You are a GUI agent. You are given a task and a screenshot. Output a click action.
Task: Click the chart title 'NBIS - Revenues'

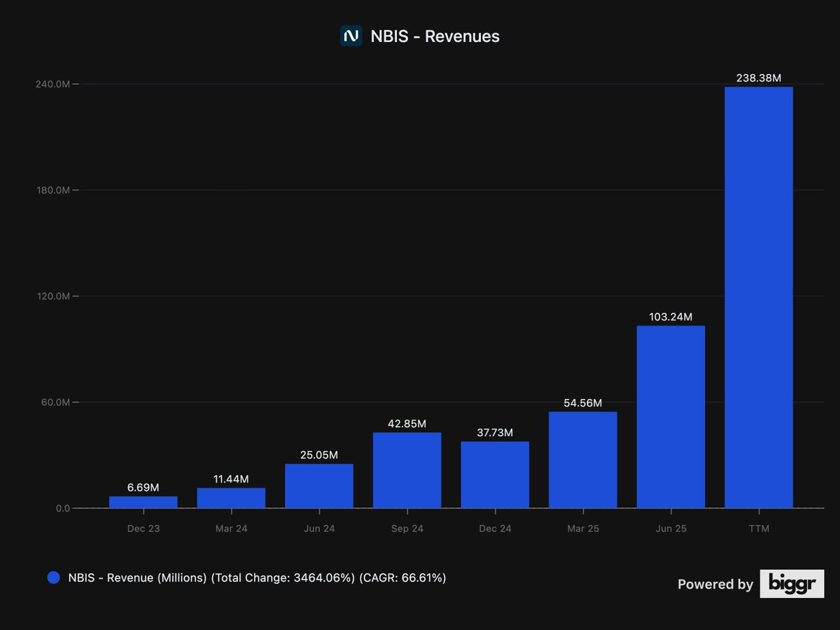coord(435,36)
